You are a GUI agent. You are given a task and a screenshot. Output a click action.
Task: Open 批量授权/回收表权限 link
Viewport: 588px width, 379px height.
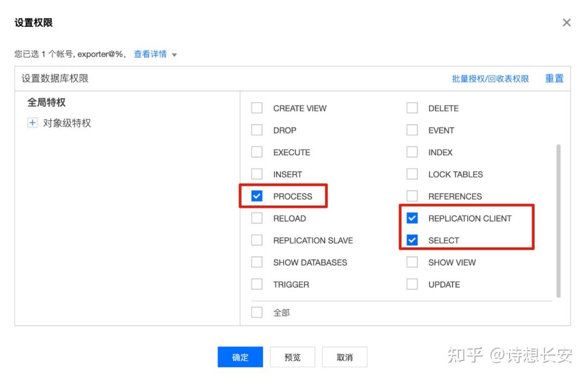pyautogui.click(x=490, y=78)
